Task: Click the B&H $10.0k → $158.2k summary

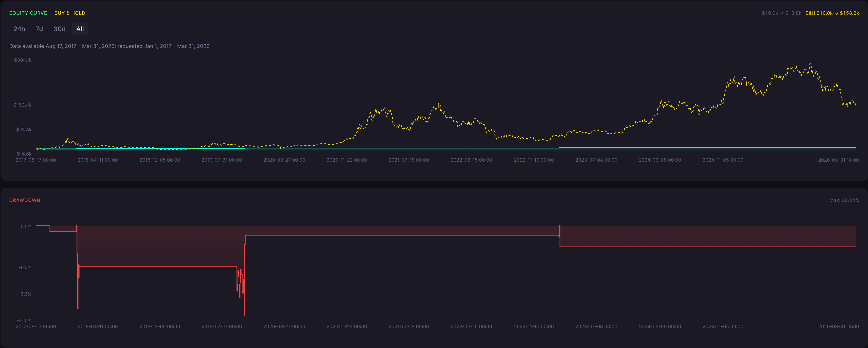Action: [832, 13]
